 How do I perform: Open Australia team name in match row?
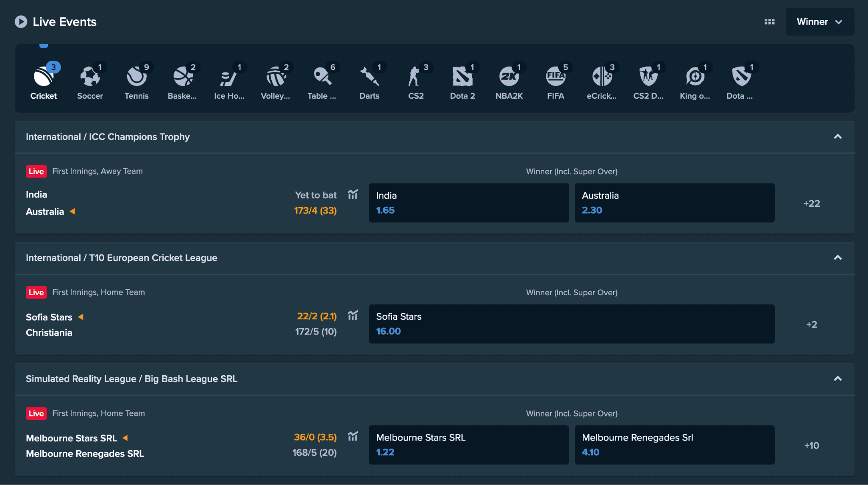click(45, 211)
